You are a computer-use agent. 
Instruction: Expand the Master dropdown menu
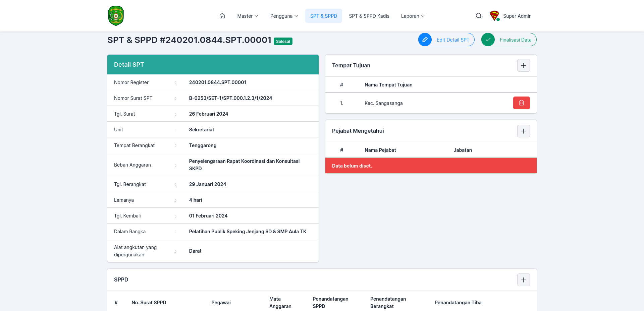click(248, 16)
